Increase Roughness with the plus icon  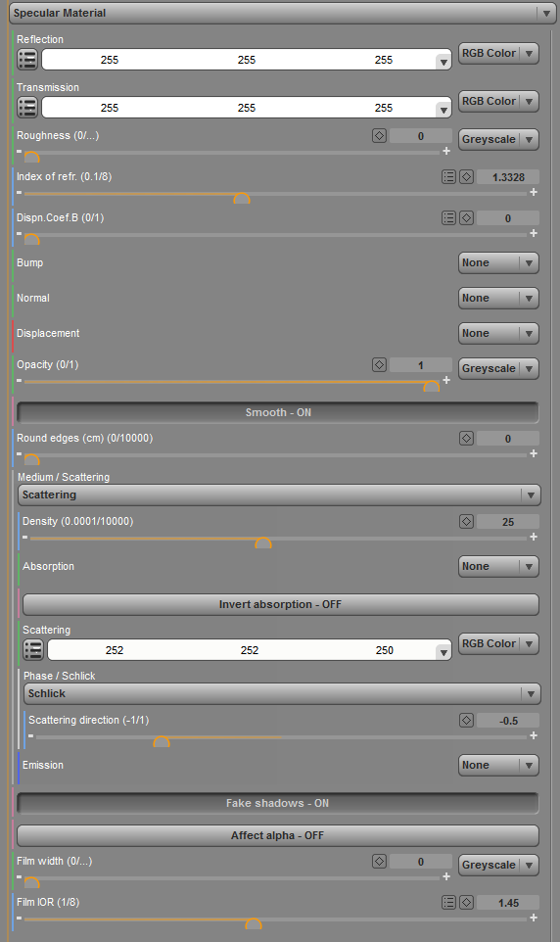[x=446, y=152]
